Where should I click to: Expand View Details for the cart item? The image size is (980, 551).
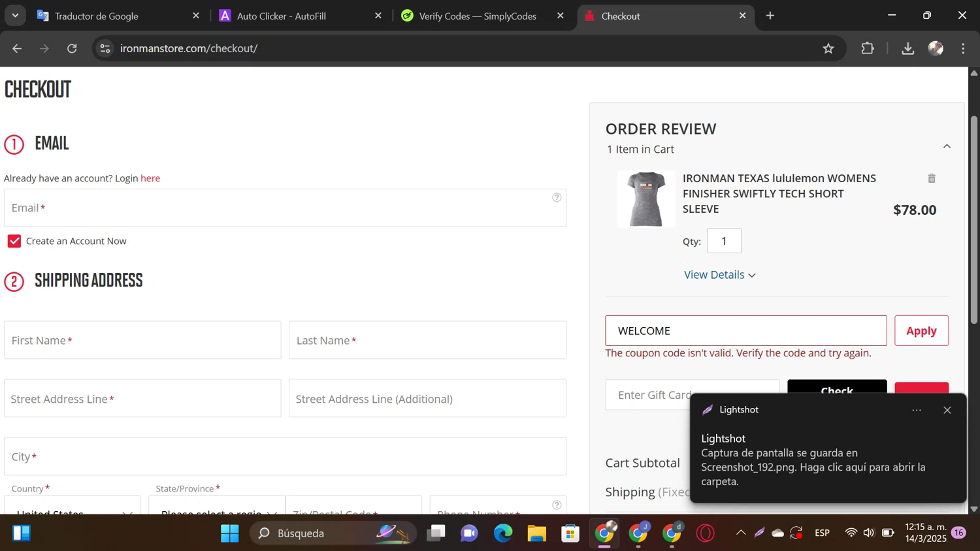click(x=719, y=275)
